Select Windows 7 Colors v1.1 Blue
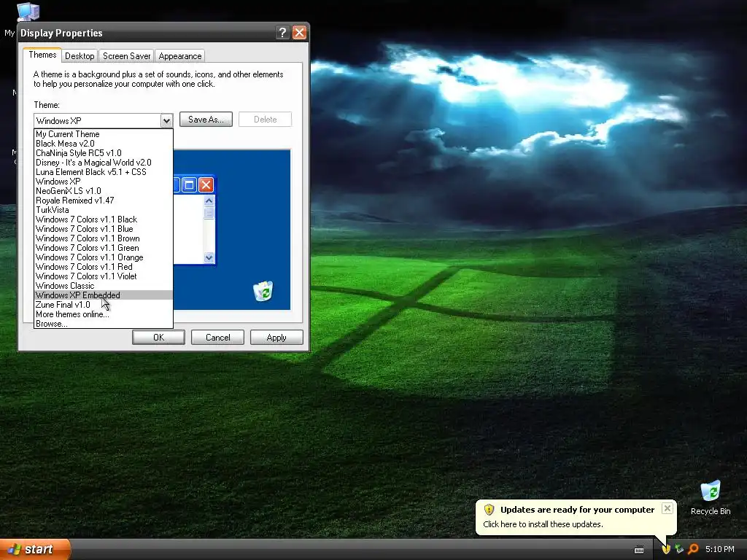The height and width of the screenshot is (560, 747). [104, 229]
